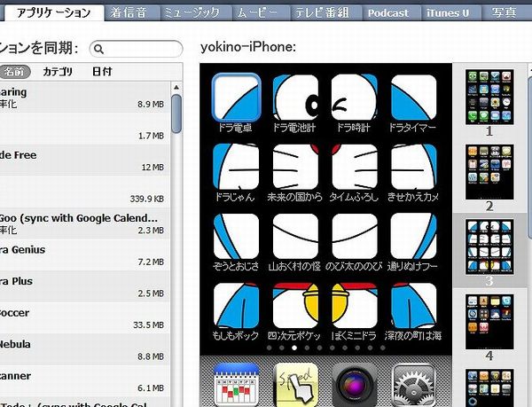This screenshot has height=407, width=532.
Task: Select the ドラ電池計 app icon
Action: [x=295, y=98]
